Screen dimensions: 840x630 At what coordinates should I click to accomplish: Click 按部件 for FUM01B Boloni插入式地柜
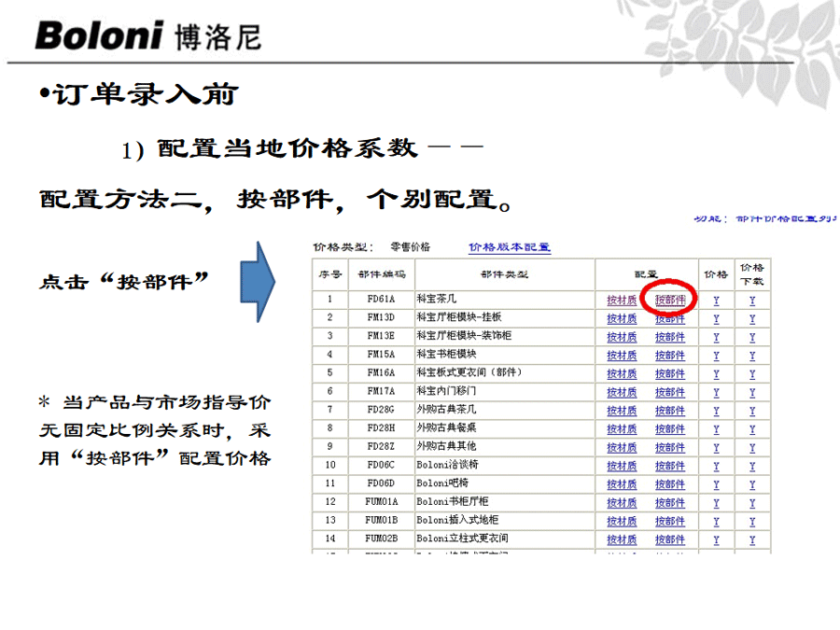click(670, 522)
